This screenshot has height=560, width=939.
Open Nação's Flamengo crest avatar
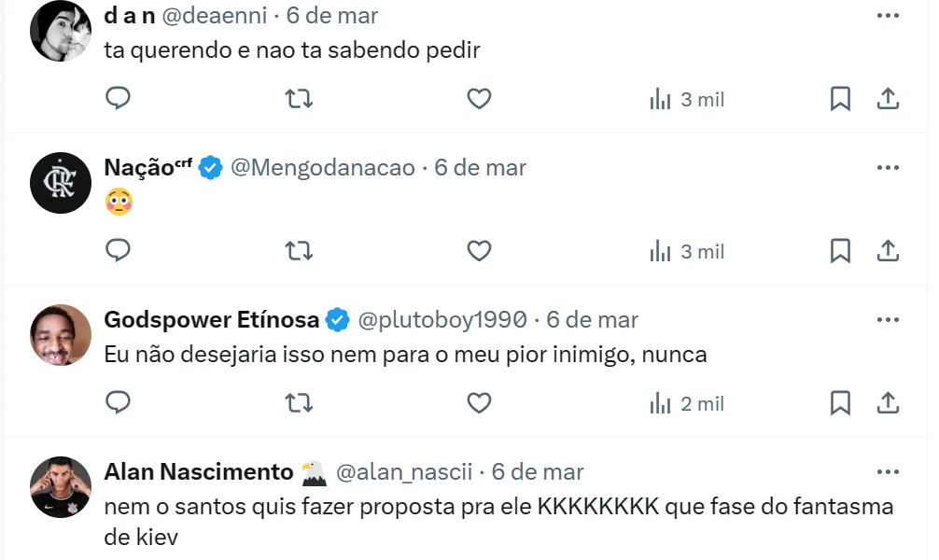tap(61, 183)
